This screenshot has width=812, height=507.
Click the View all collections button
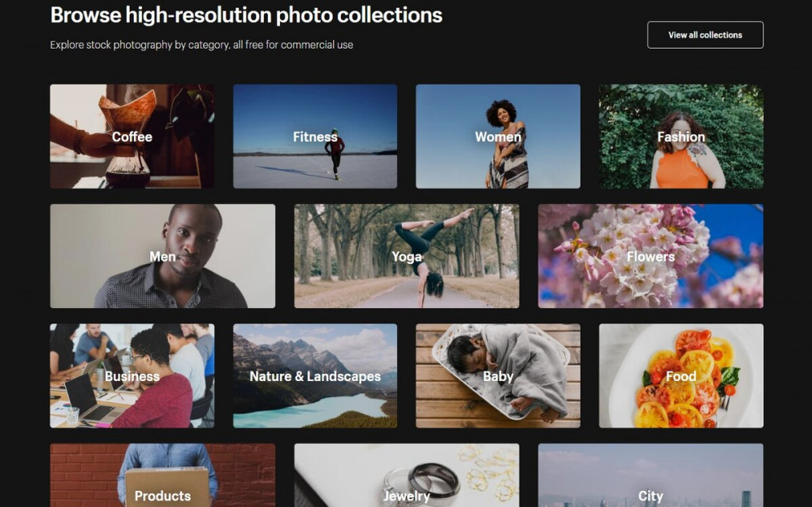click(x=705, y=35)
